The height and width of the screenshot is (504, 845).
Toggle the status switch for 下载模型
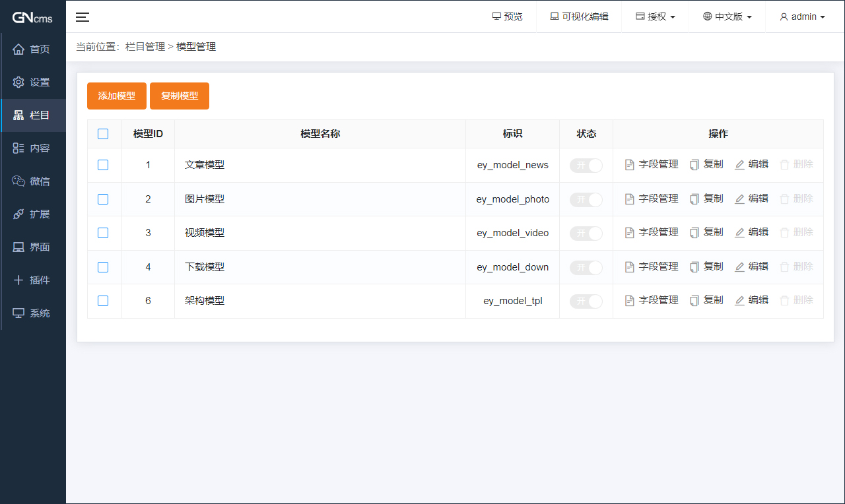click(586, 267)
